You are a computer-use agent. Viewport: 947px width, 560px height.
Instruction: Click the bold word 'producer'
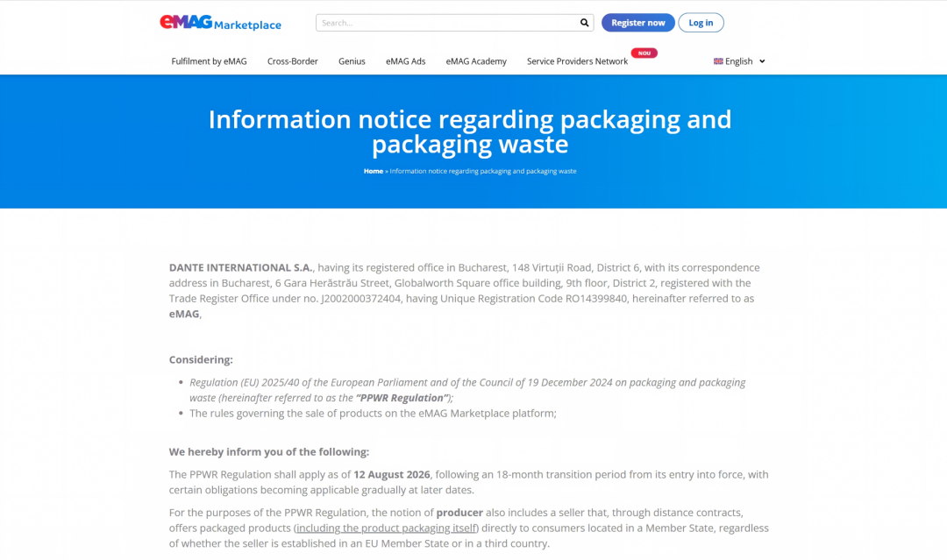click(459, 513)
